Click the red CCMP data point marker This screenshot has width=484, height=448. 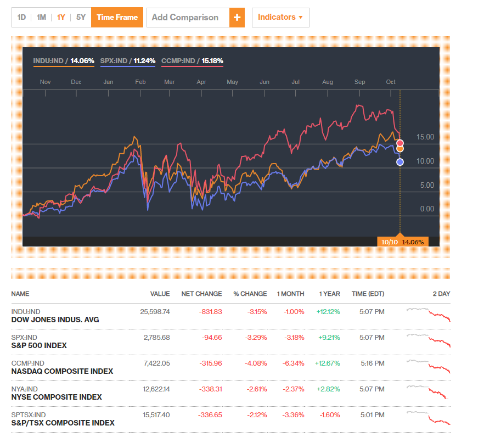[399, 143]
